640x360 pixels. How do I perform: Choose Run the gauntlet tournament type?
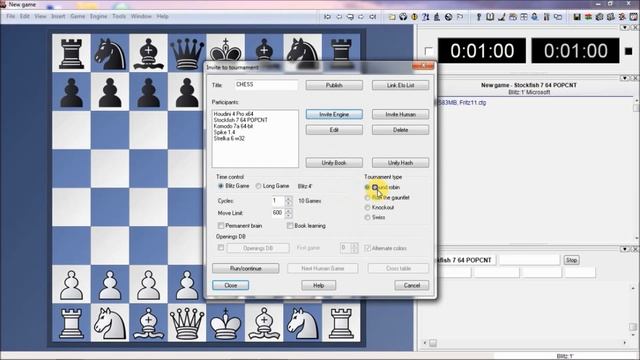(367, 198)
